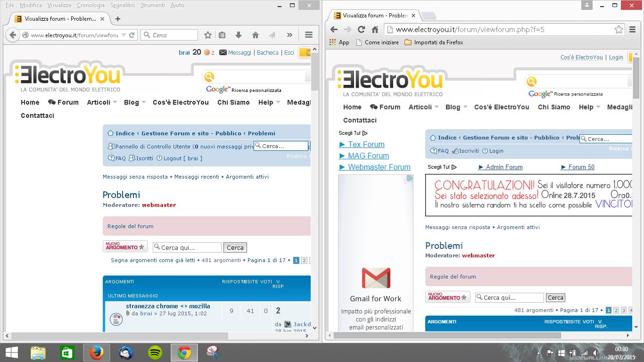
Task: Click Nuovo Argomento button in Firefox
Action: 125,247
